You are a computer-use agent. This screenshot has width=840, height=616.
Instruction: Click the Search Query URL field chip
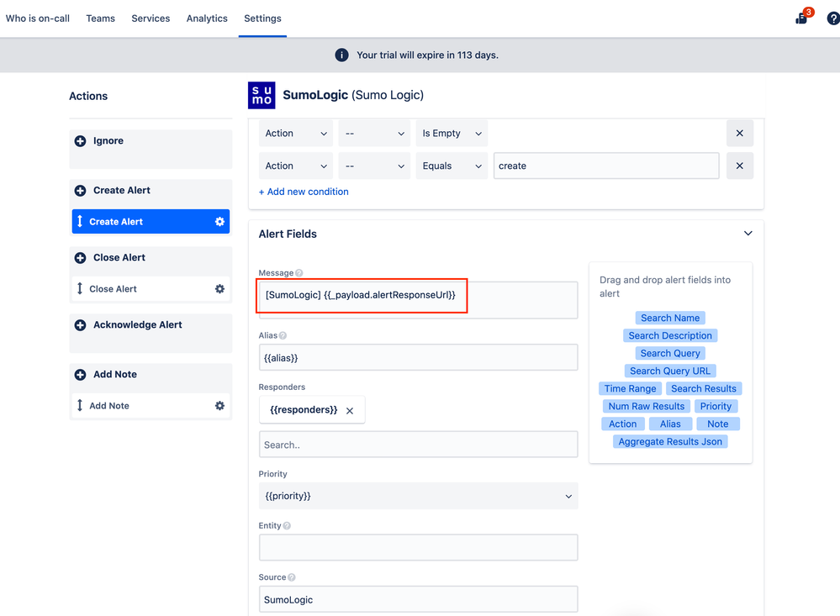coord(670,371)
